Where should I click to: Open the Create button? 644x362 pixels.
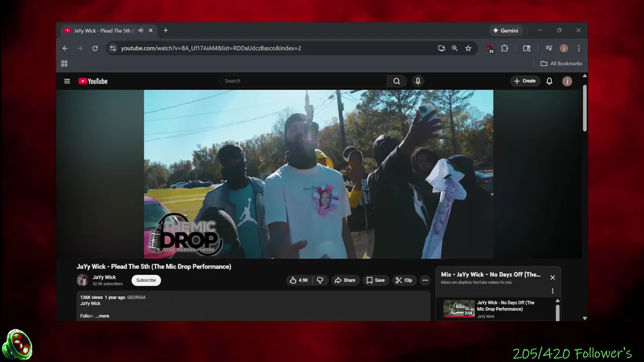tap(525, 81)
